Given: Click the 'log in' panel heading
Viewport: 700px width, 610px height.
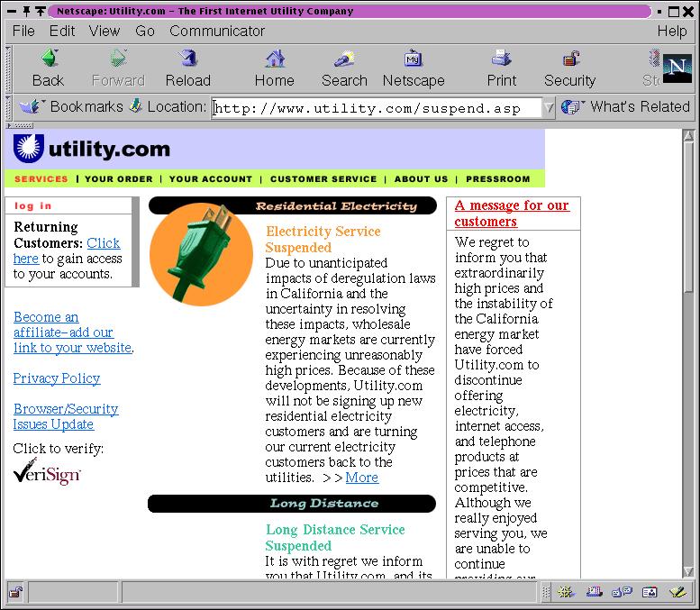Looking at the screenshot, I should click(33, 205).
